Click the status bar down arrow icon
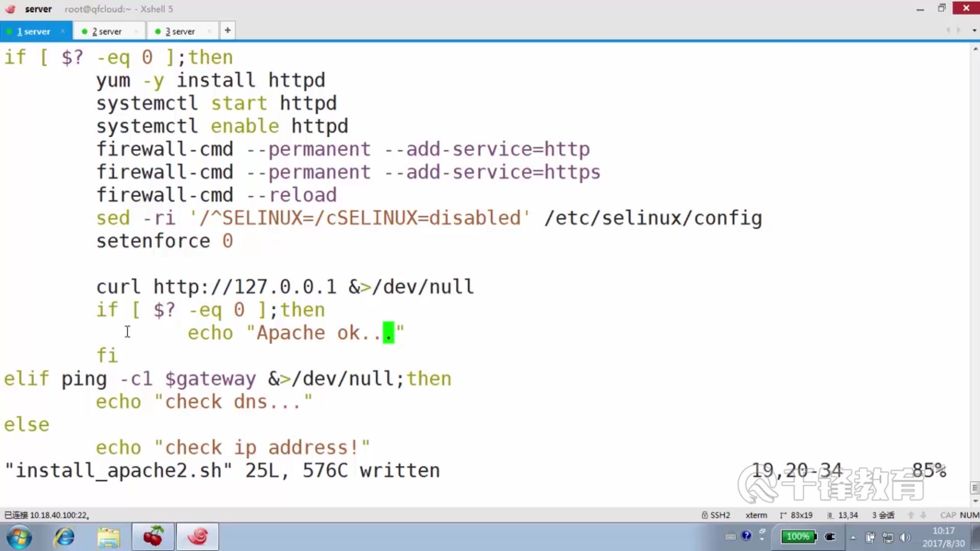The width and height of the screenshot is (980, 551). tap(923, 515)
